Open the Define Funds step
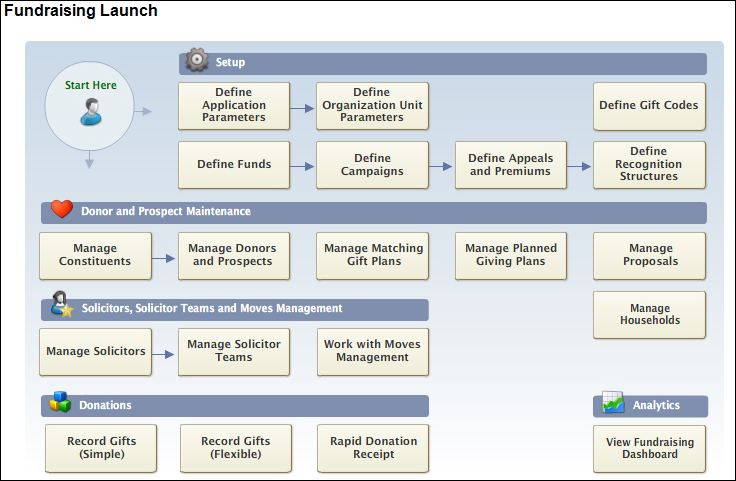This screenshot has width=736, height=481. (x=234, y=165)
